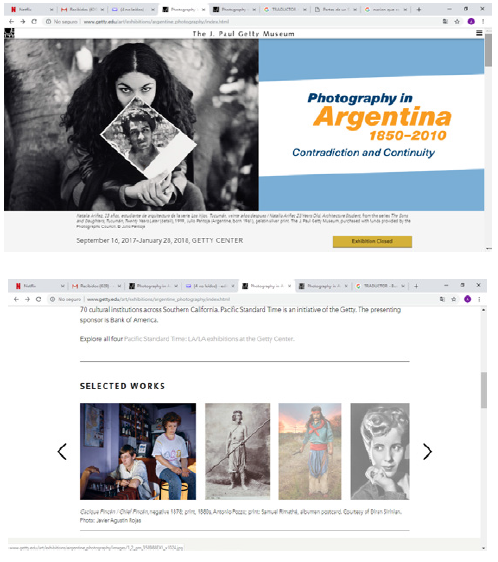The image size is (498, 562).
Task: Switch to the Traductor tab in the lower browser
Action: coord(380,286)
